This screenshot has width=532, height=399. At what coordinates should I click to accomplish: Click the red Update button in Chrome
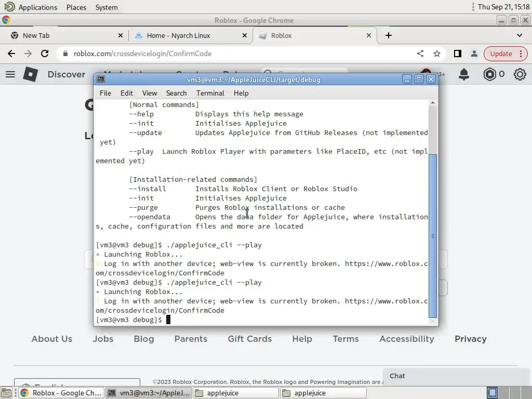pos(505,54)
